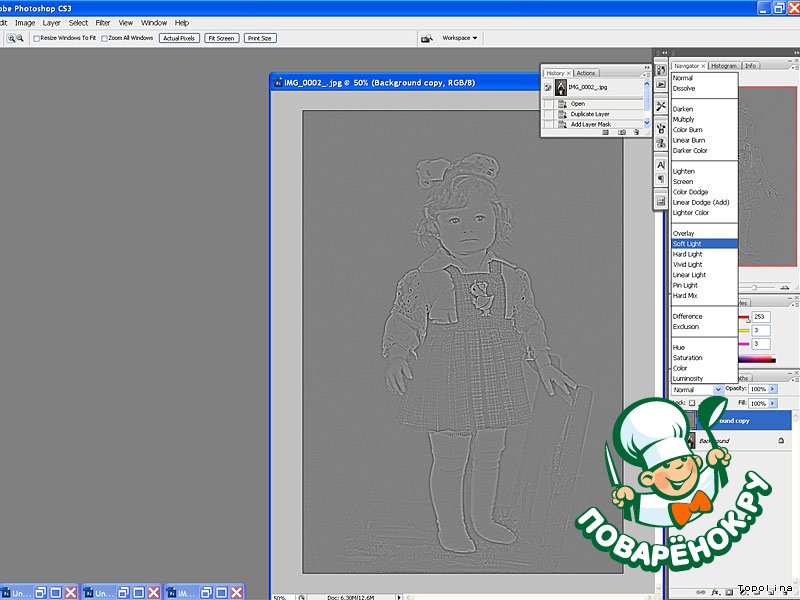Image resolution: width=800 pixels, height=600 pixels.
Task: Click the Character panel icon in dock
Action: point(661,164)
